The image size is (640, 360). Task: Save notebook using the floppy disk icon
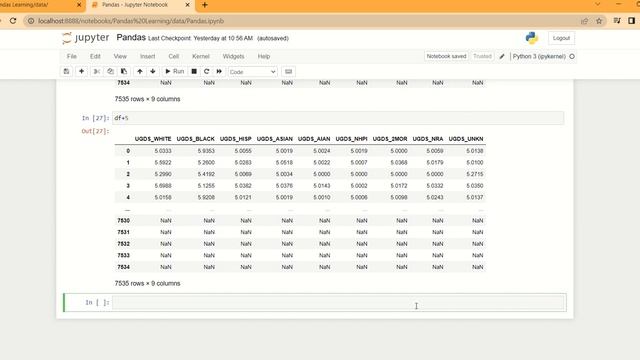coord(67,71)
